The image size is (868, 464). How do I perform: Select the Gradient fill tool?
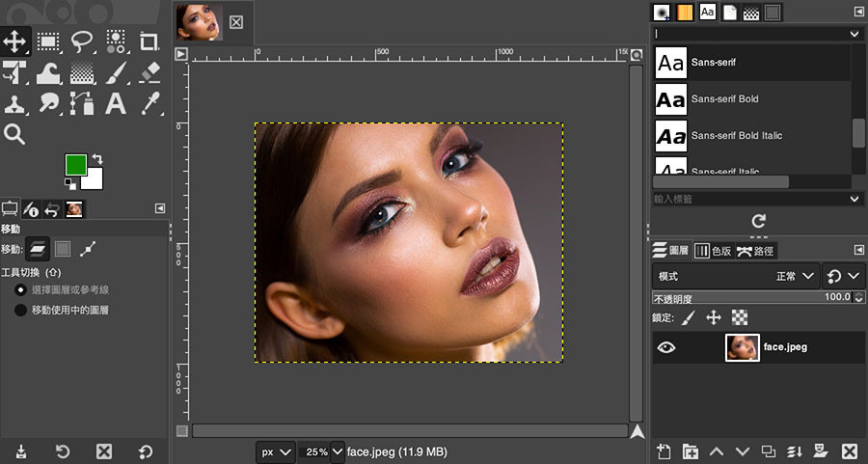82,72
